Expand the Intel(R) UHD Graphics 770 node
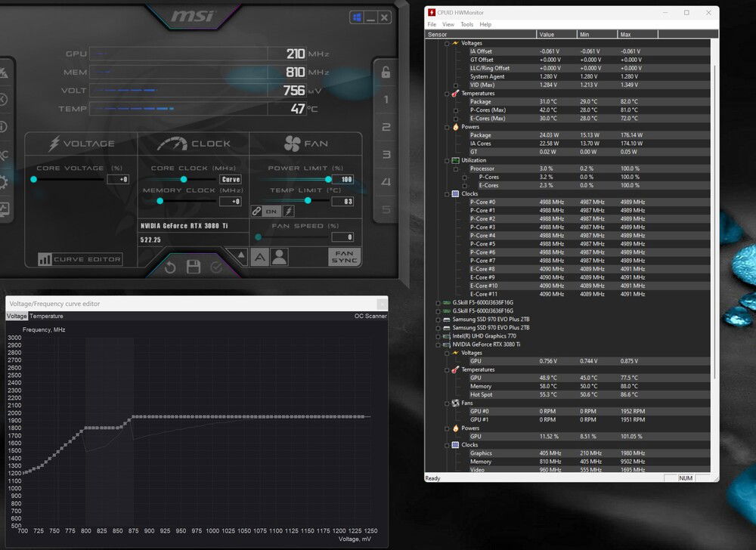The width and height of the screenshot is (756, 550). point(438,336)
